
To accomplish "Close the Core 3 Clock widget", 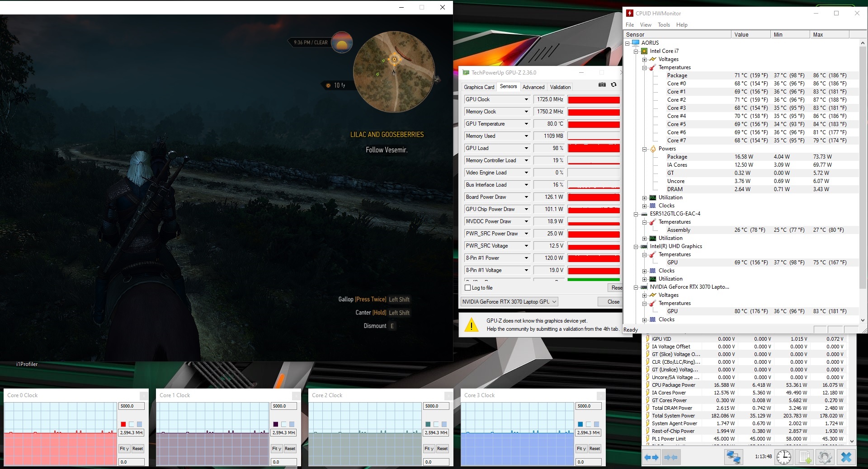I will coord(601,395).
